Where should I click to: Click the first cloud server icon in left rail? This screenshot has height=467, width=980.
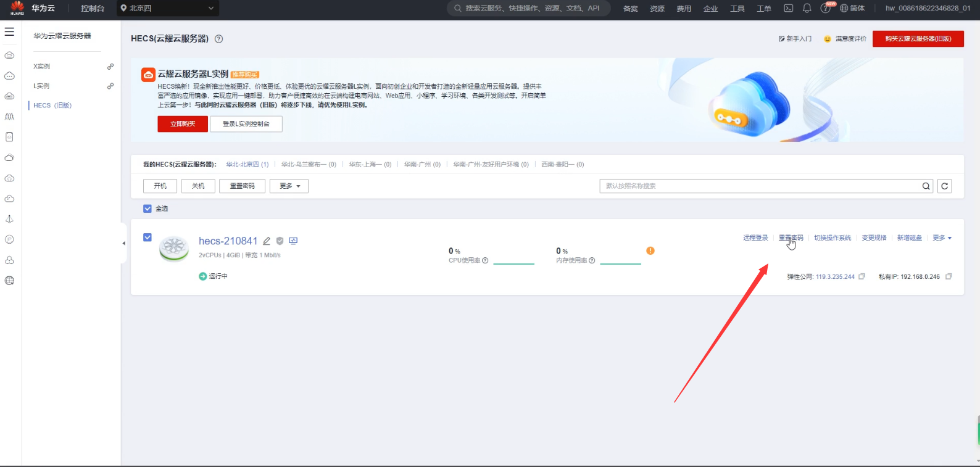click(x=9, y=56)
